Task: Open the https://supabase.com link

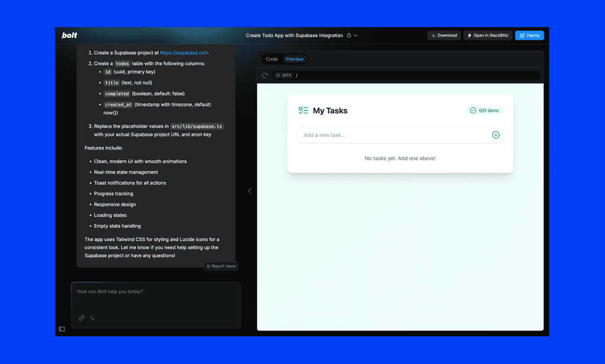Action: pyautogui.click(x=184, y=52)
